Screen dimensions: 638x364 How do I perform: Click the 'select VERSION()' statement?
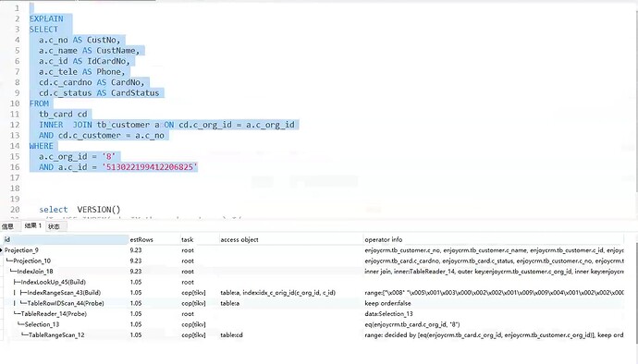point(80,210)
